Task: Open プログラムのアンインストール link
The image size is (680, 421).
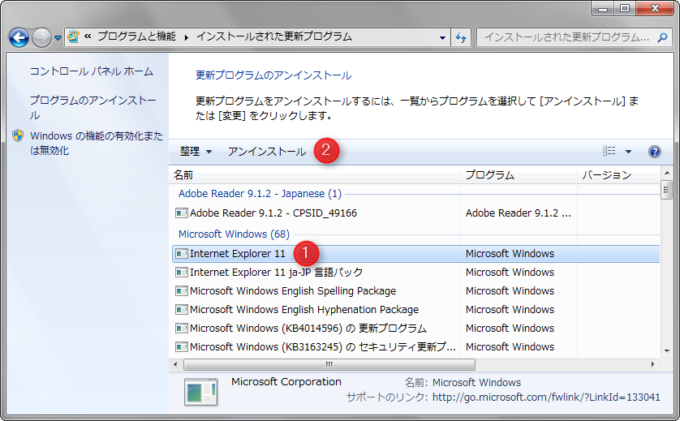Action: 92,101
